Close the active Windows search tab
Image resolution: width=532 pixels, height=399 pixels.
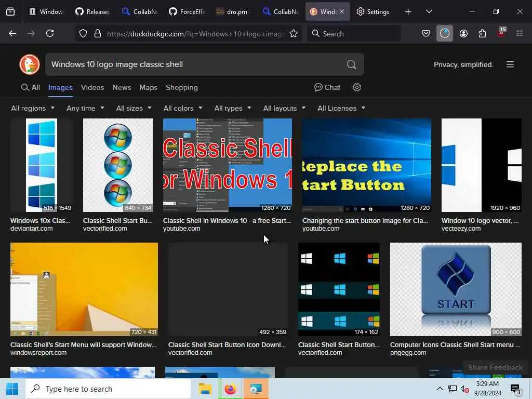click(342, 11)
